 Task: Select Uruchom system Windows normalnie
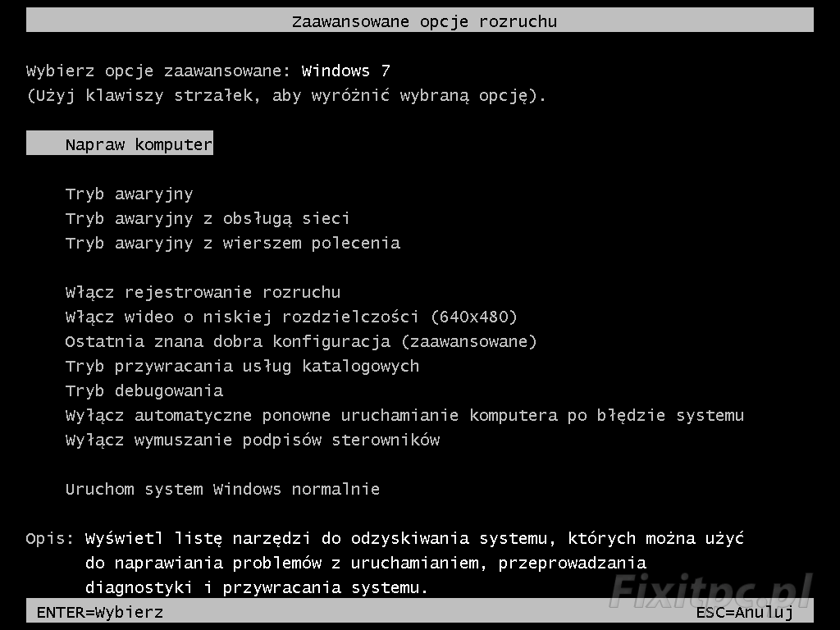point(222,489)
